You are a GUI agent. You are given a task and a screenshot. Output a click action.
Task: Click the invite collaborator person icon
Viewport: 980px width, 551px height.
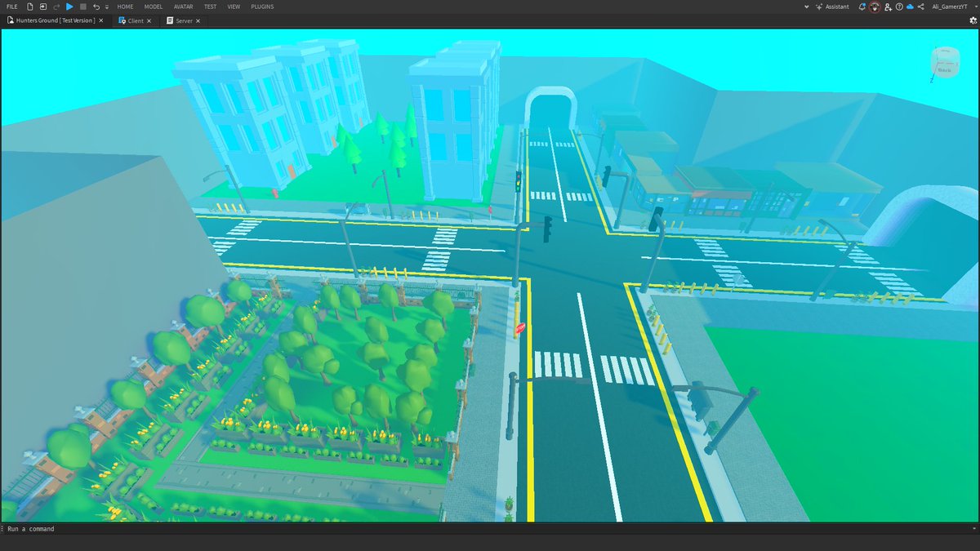coord(888,7)
